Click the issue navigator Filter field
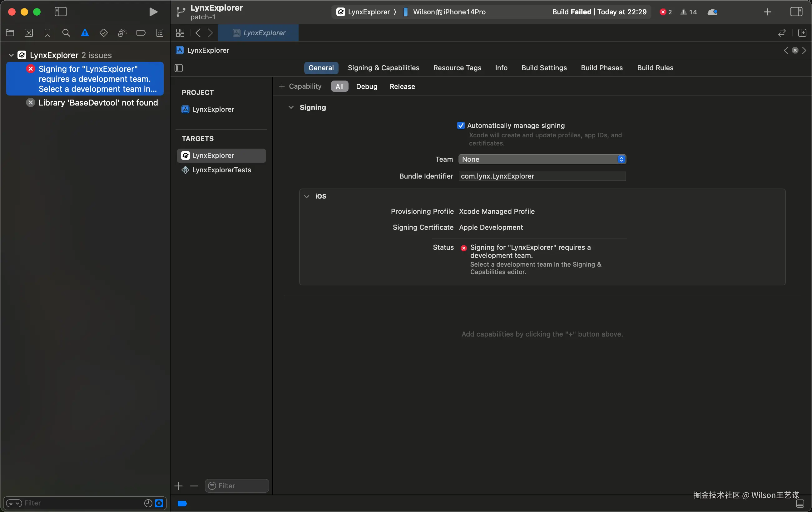The height and width of the screenshot is (512, 812). coord(84,503)
